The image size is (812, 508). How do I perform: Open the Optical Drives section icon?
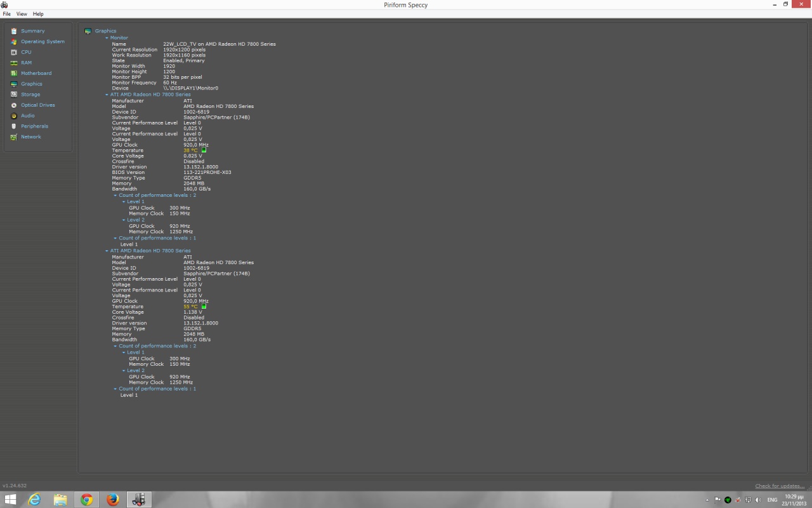(14, 105)
